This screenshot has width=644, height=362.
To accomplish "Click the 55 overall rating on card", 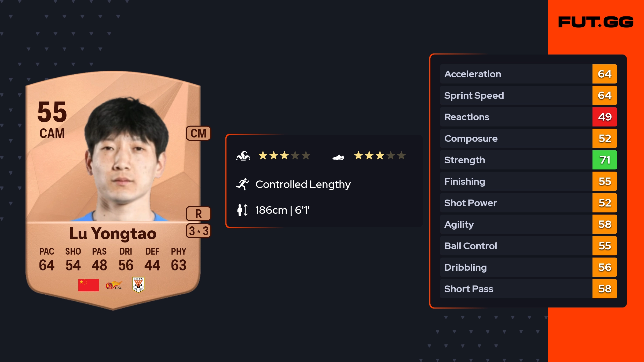I will pos(52,112).
